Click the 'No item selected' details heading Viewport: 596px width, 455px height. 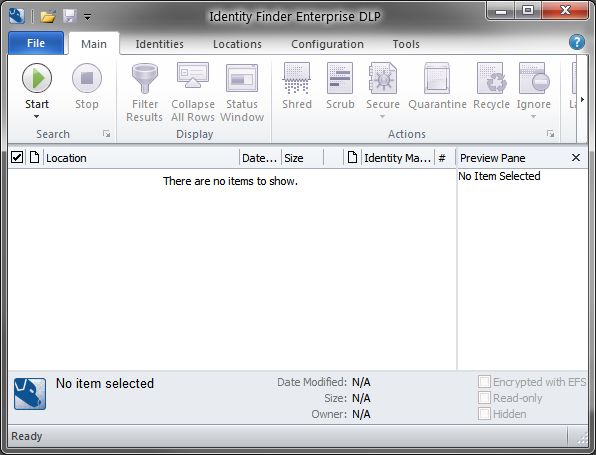(105, 383)
